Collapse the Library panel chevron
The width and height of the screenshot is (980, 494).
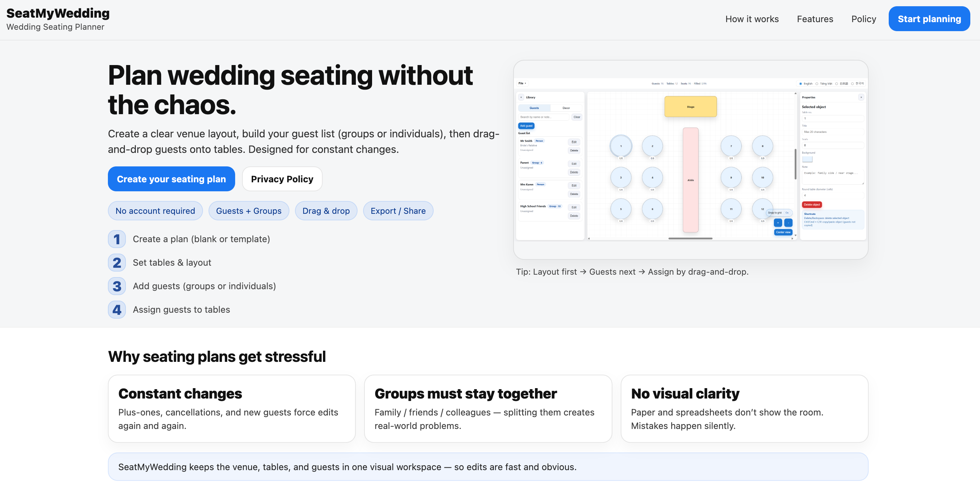coord(521,97)
